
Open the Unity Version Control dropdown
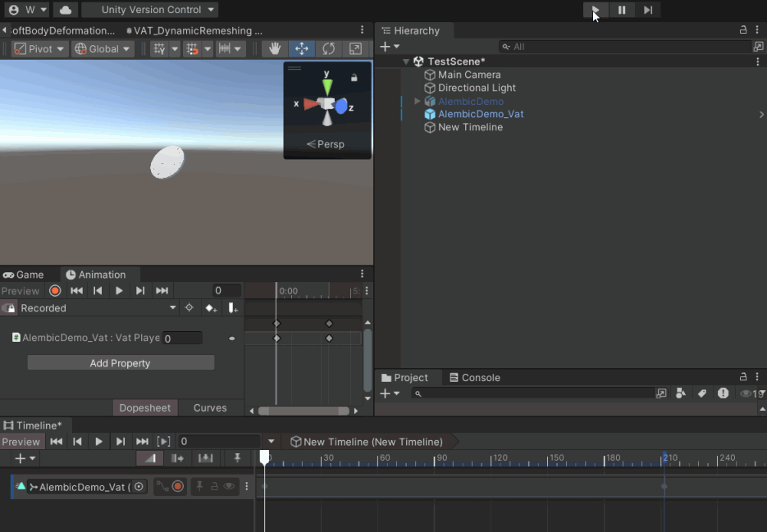[x=149, y=10]
